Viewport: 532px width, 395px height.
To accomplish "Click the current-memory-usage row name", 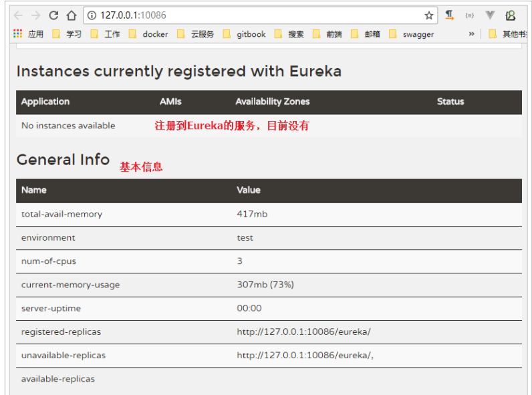I will [x=71, y=285].
